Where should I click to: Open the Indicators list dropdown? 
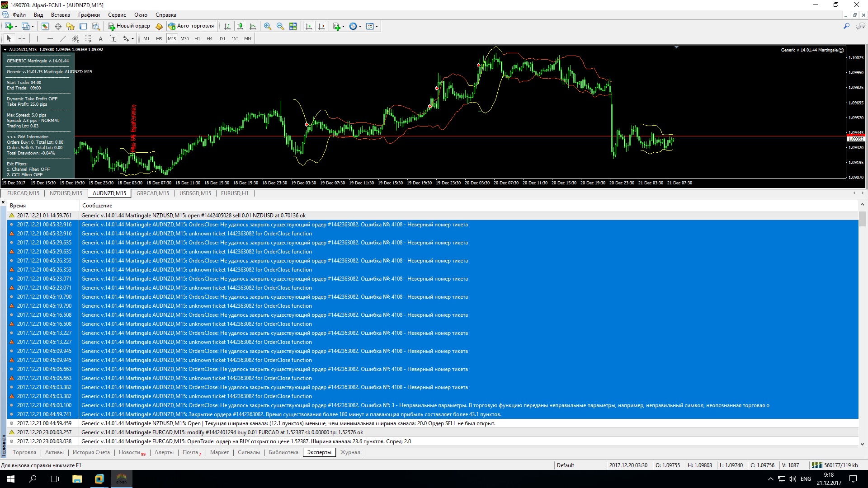click(339, 26)
